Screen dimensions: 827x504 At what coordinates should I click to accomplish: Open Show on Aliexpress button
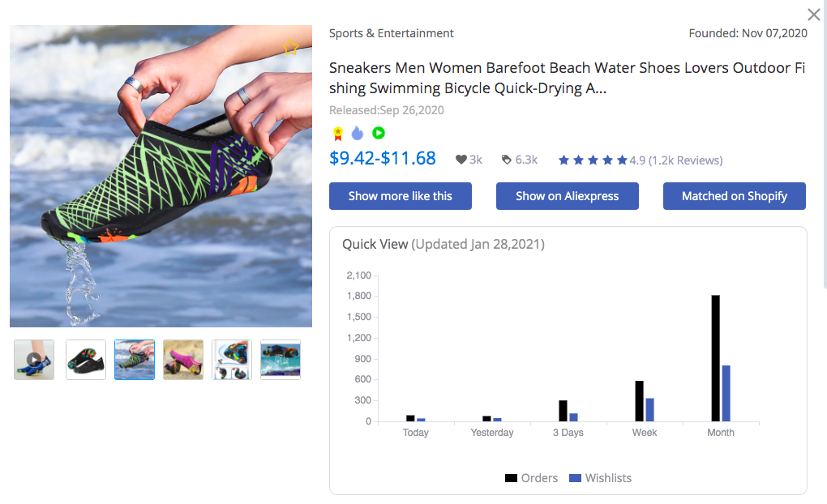567,196
